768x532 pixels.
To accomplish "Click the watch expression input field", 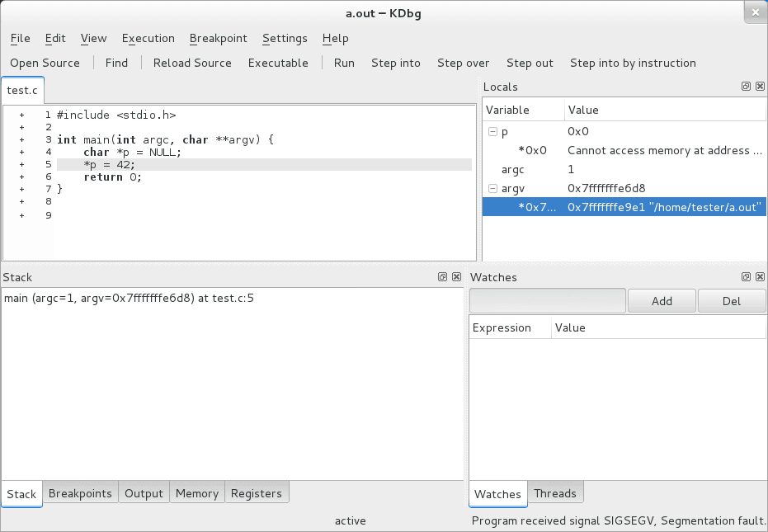I will (x=548, y=301).
